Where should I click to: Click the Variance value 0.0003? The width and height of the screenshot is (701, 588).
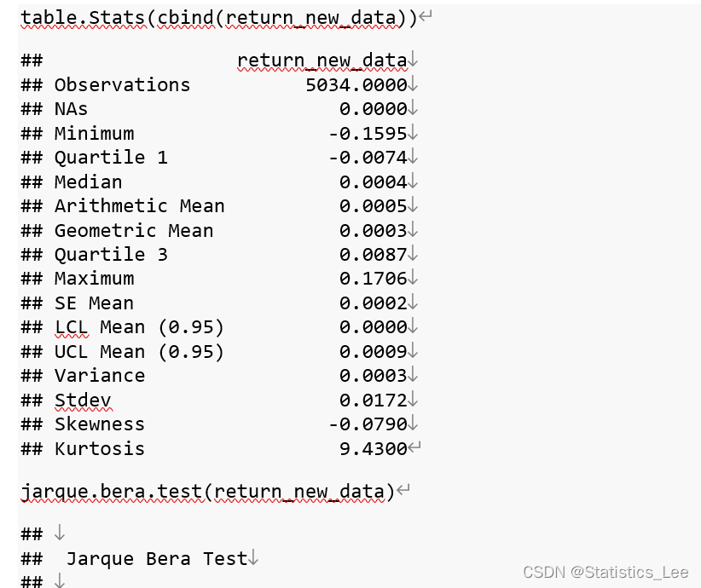374,376
